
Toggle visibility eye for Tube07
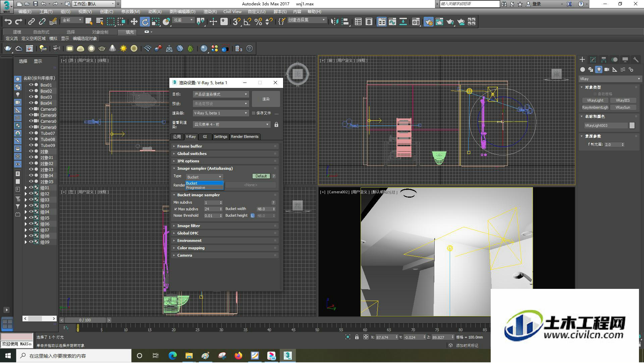(31, 133)
